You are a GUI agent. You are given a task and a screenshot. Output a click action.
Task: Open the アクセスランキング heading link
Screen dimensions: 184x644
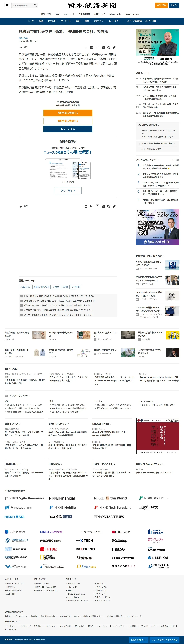pyautogui.click(x=147, y=160)
